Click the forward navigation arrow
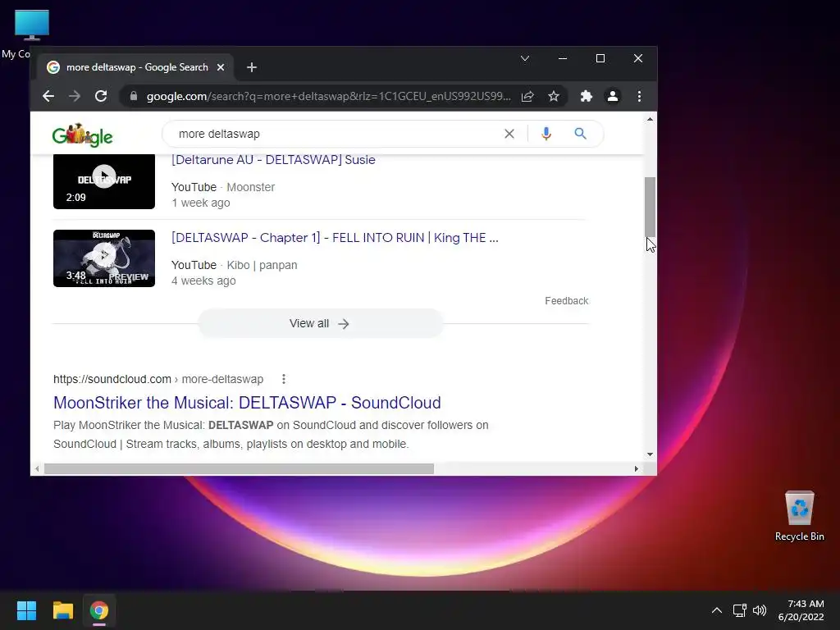The height and width of the screenshot is (630, 840). pyautogui.click(x=75, y=97)
